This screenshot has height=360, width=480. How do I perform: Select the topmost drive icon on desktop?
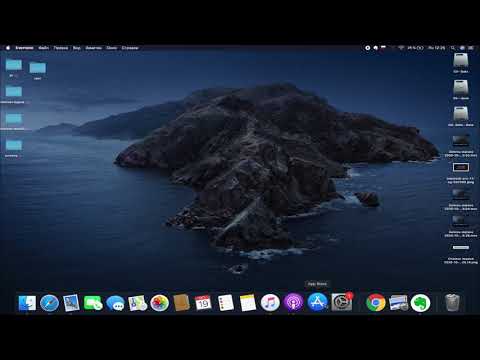[x=461, y=60]
